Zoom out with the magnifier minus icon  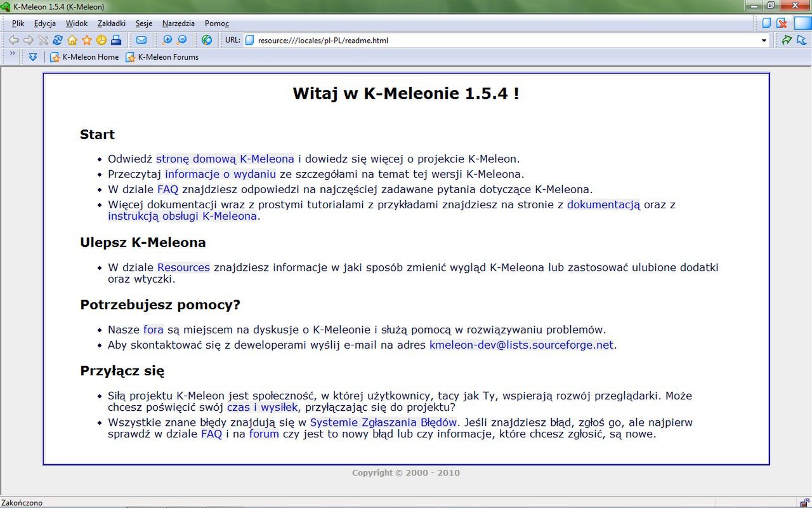click(x=181, y=40)
